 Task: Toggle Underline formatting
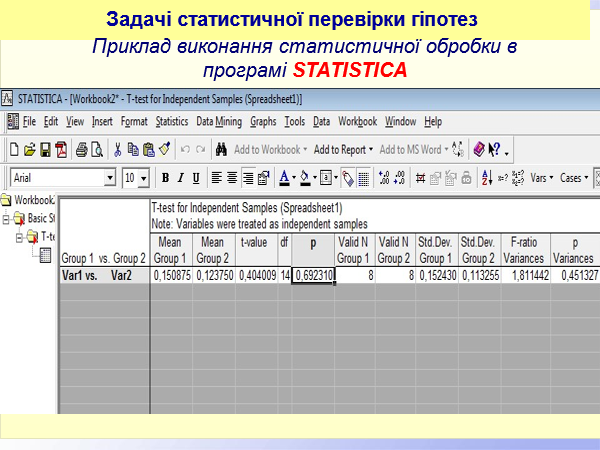tap(196, 178)
